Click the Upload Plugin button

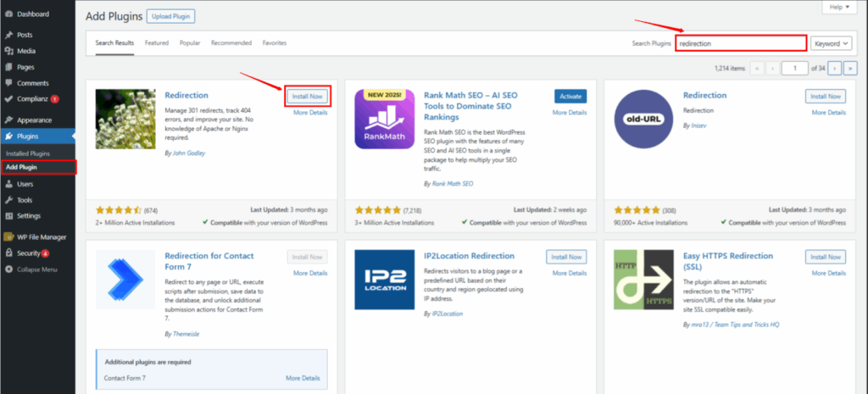click(x=171, y=17)
